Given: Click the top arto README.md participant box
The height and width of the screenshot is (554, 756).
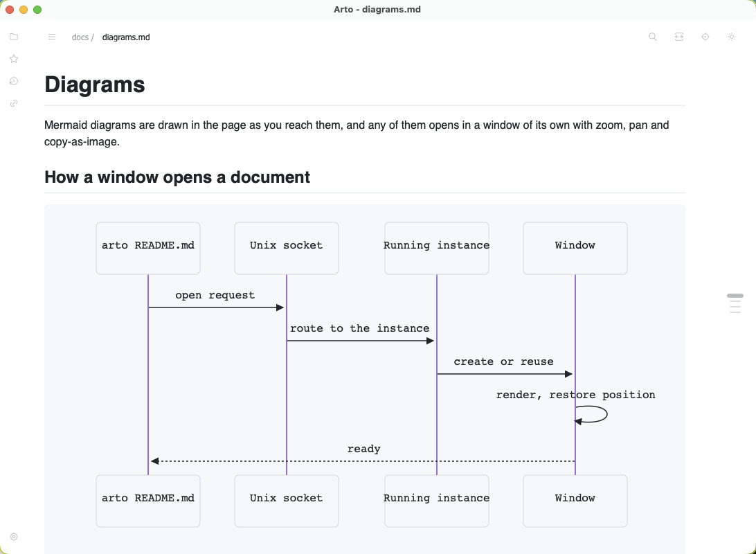Looking at the screenshot, I should [x=148, y=249].
